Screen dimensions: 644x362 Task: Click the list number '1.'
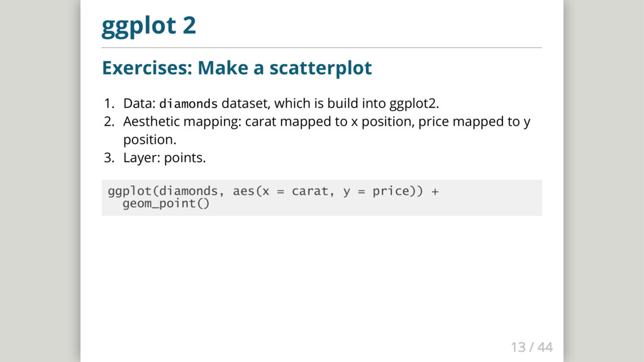click(109, 104)
